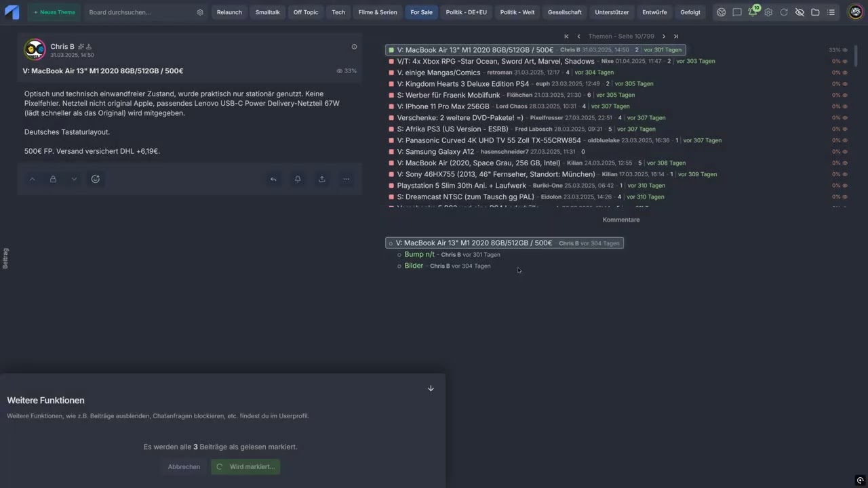868x488 pixels.
Task: Open the list view icon in toolbar
Action: tap(831, 12)
